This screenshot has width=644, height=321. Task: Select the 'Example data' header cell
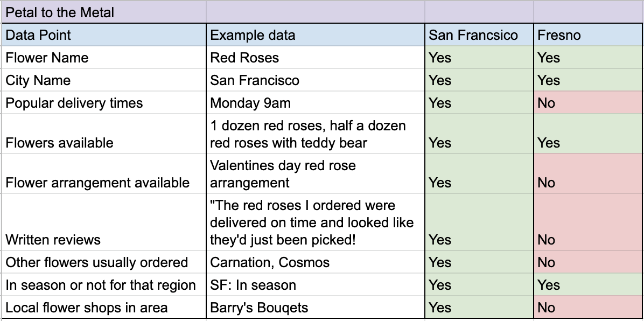point(316,35)
